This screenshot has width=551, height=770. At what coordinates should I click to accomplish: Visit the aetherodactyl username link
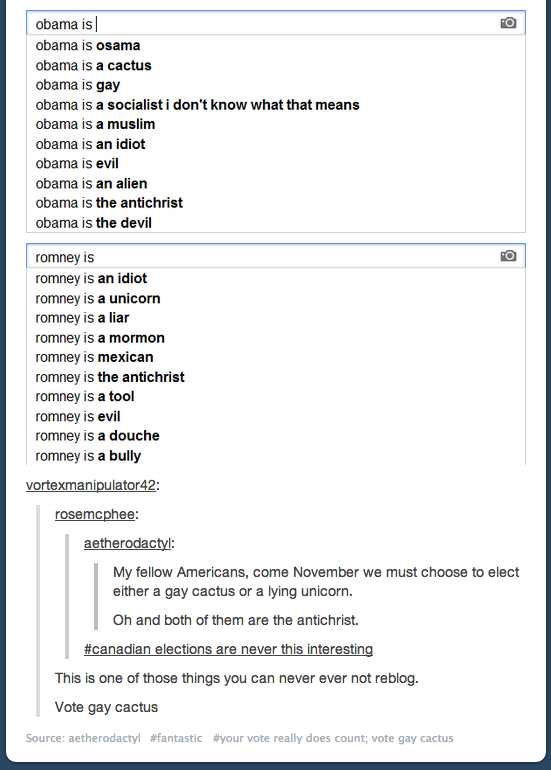pos(128,543)
